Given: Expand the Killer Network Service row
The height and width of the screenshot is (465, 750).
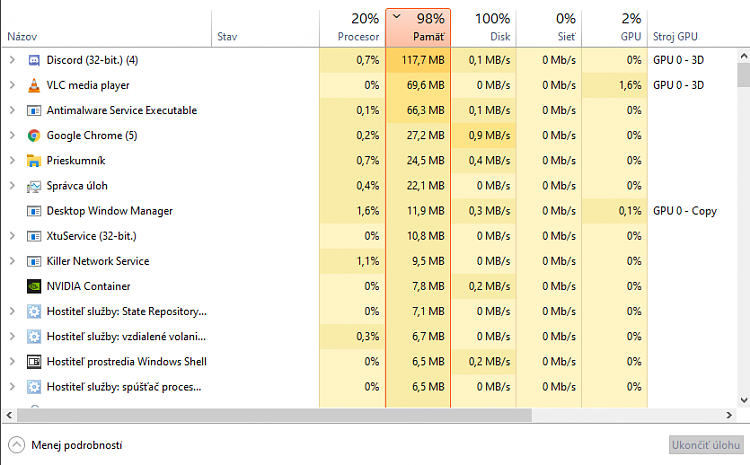Looking at the screenshot, I should coord(12,261).
